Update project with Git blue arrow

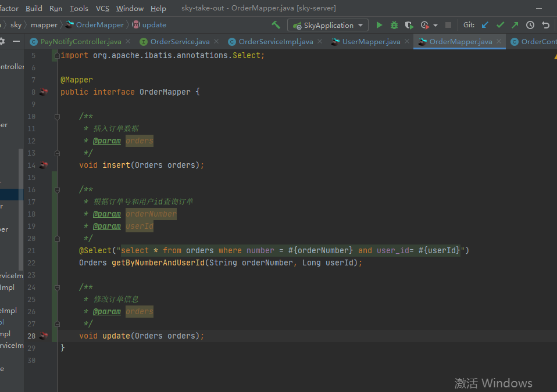[485, 25]
